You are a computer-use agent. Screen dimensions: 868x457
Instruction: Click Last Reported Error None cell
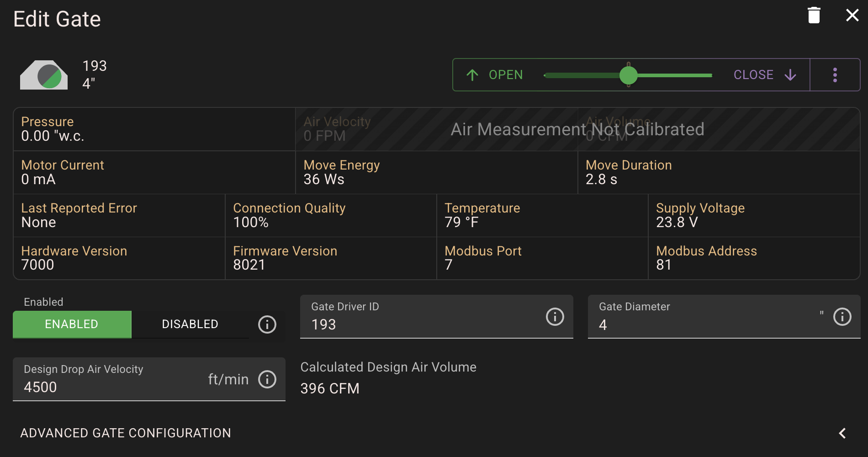tap(119, 215)
